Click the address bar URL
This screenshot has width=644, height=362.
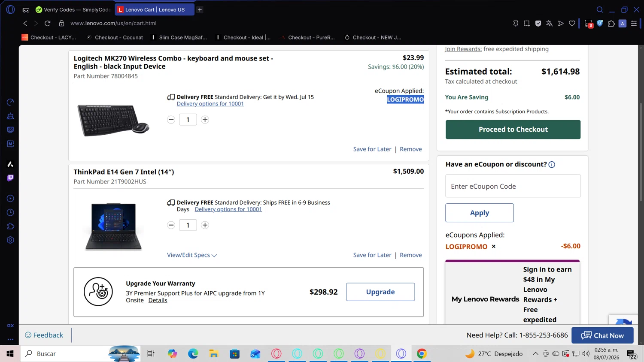[x=113, y=23]
